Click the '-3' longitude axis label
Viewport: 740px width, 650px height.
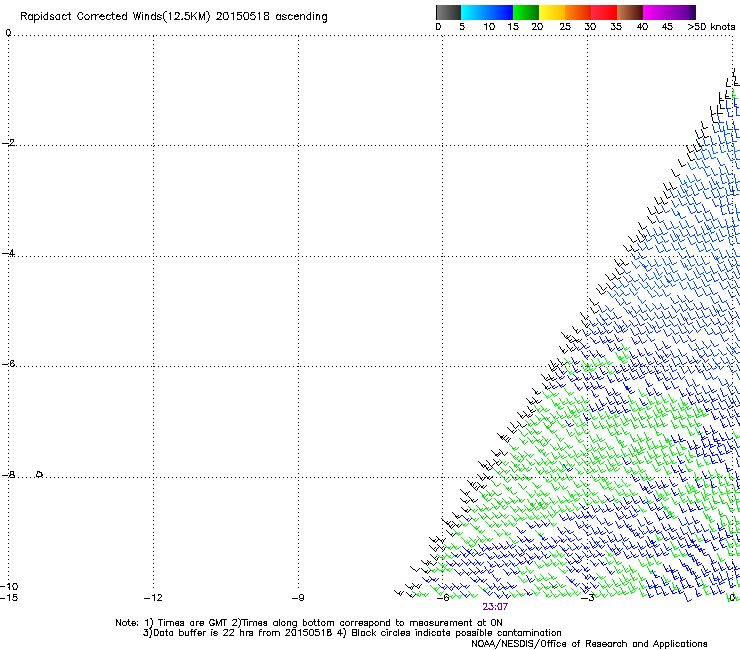click(588, 598)
